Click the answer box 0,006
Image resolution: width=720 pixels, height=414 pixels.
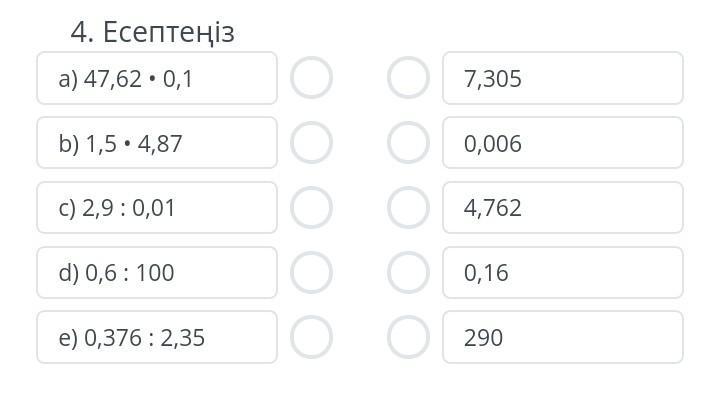coord(563,143)
